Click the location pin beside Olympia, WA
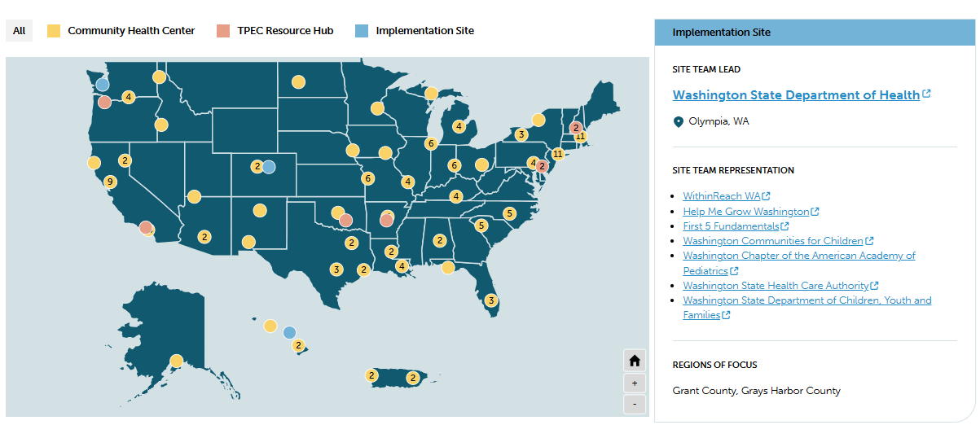 [x=678, y=122]
